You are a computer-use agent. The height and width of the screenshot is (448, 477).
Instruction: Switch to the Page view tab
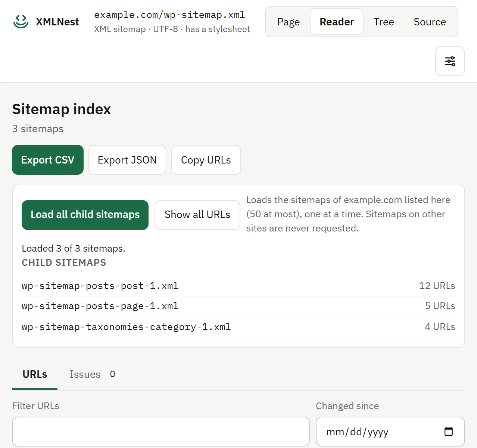click(288, 22)
